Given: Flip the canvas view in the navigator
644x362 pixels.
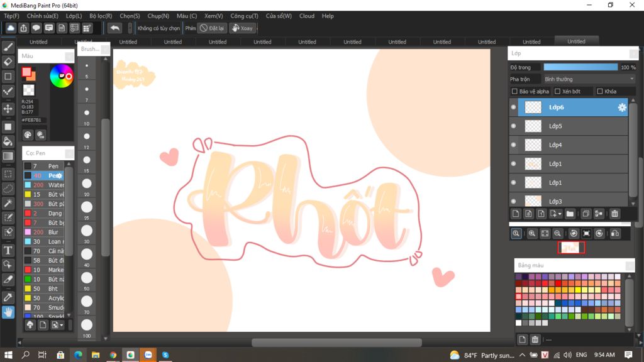Looking at the screenshot, I should [615, 234].
